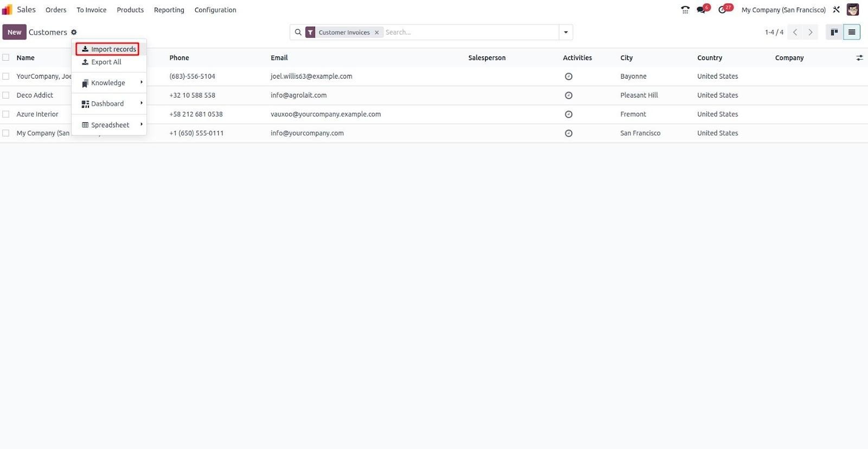
Task: Expand the Knowledge submenu
Action: pos(108,83)
